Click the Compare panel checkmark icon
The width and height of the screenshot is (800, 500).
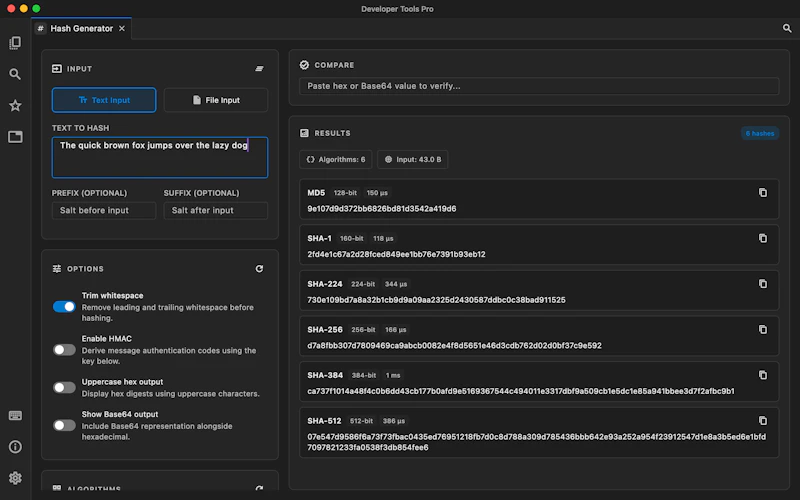(304, 65)
